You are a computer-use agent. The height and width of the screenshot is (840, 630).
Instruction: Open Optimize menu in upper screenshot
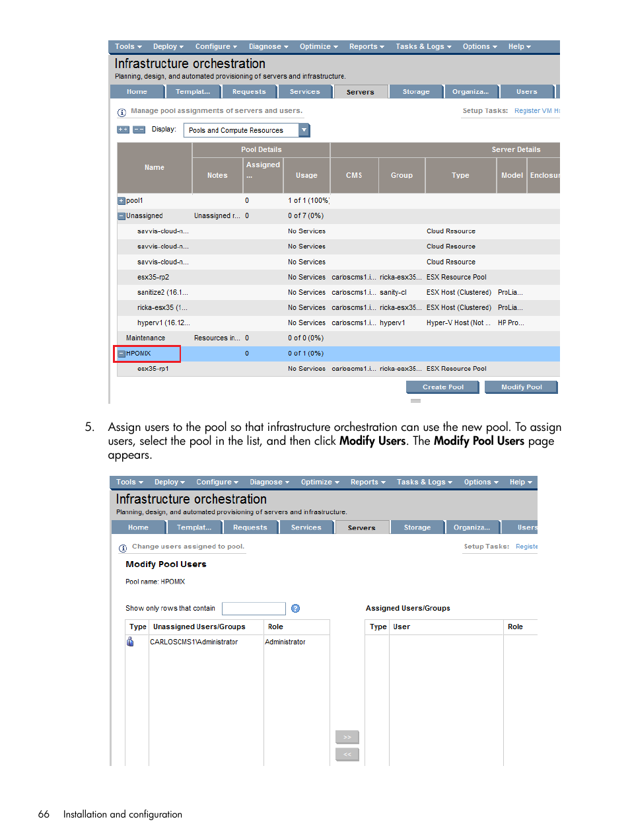[318, 46]
